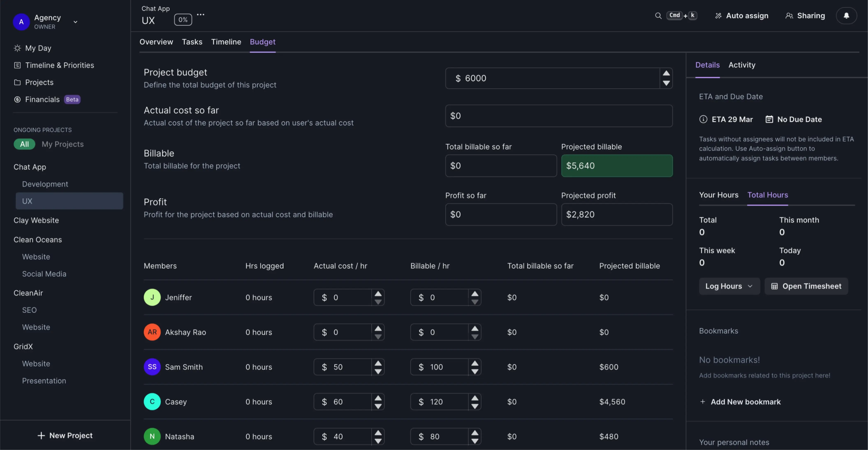Click the info icon beside ETA 29 Mar
Screen dimensions: 868x450
[x=704, y=119]
